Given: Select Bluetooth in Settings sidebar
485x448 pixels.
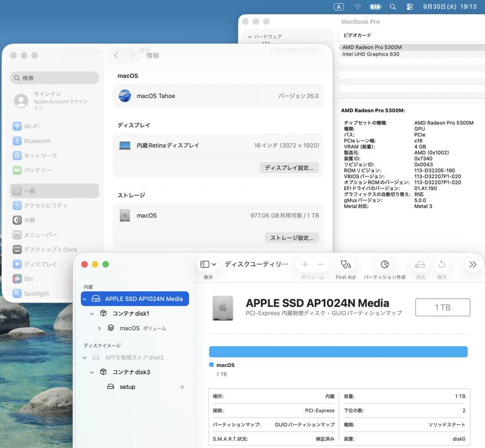Looking at the screenshot, I should (x=37, y=141).
